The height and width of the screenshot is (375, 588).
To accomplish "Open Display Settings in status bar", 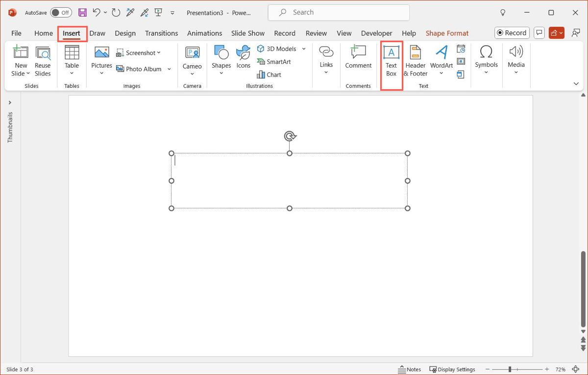I will point(452,369).
